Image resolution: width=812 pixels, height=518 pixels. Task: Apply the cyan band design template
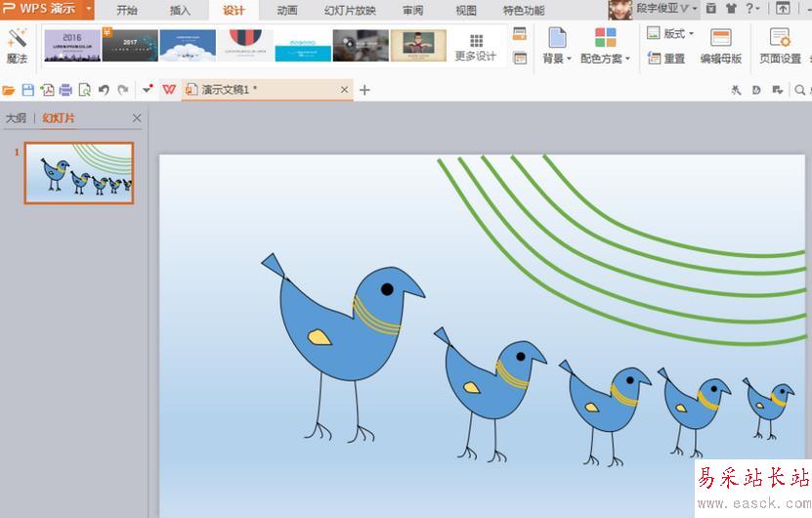click(x=303, y=46)
